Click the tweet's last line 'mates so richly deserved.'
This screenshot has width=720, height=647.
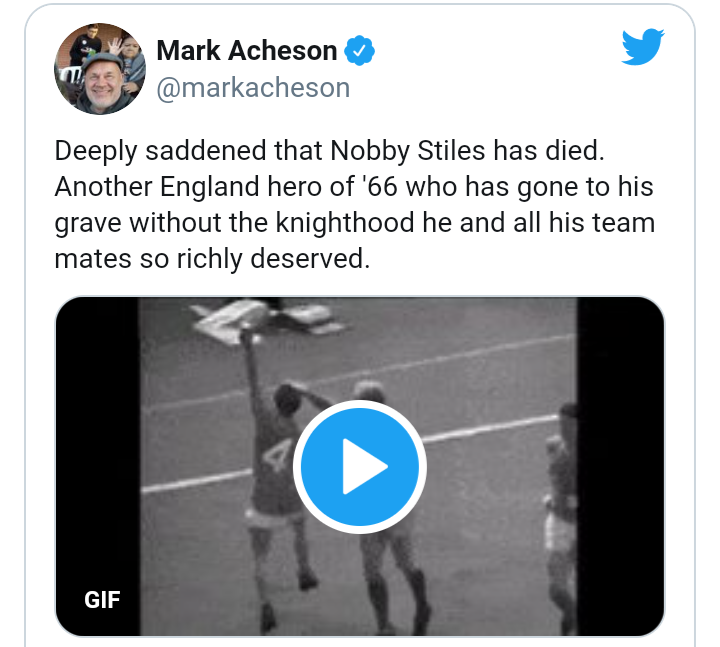click(x=212, y=259)
